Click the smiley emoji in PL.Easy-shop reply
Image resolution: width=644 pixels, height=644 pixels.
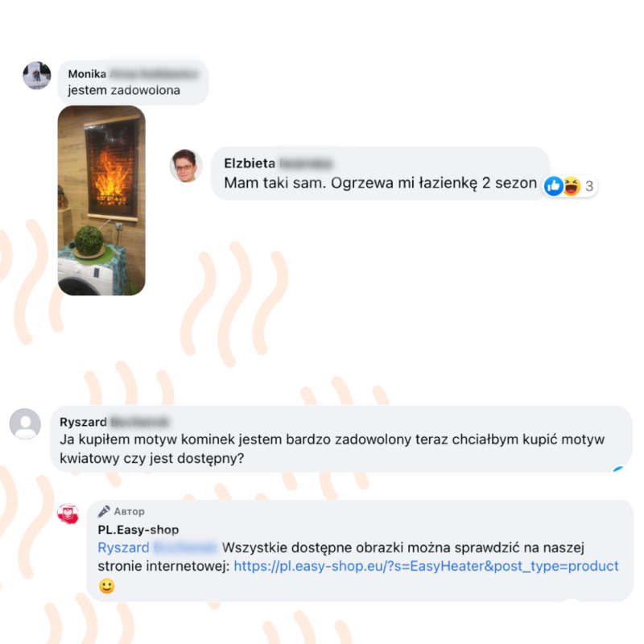[107, 586]
